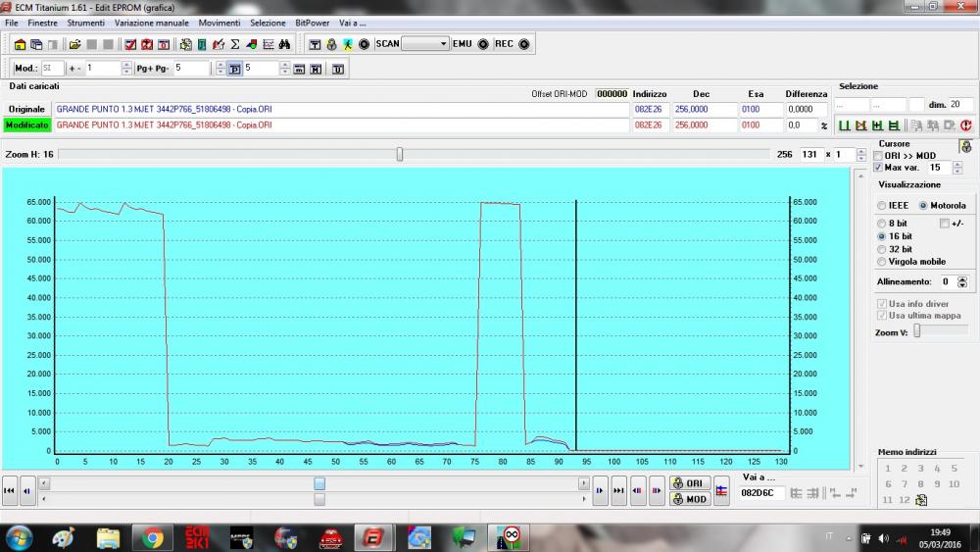Click the dim. input field showing 20
This screenshot has width=980, height=552.
pos(960,104)
